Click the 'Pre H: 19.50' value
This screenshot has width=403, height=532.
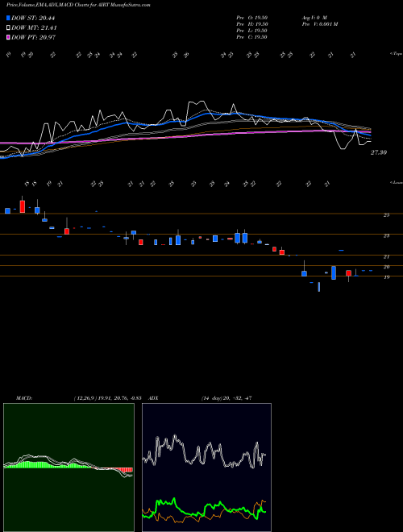click(x=252, y=24)
